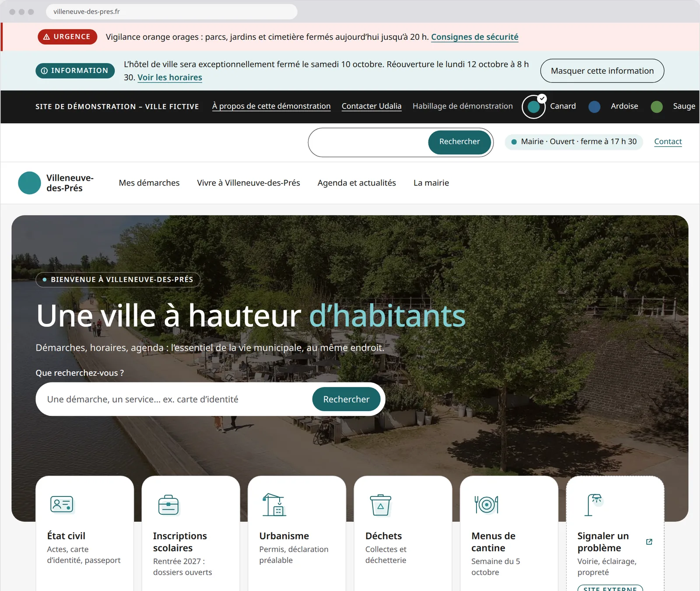Open the Agenda et actualités menu

point(357,183)
